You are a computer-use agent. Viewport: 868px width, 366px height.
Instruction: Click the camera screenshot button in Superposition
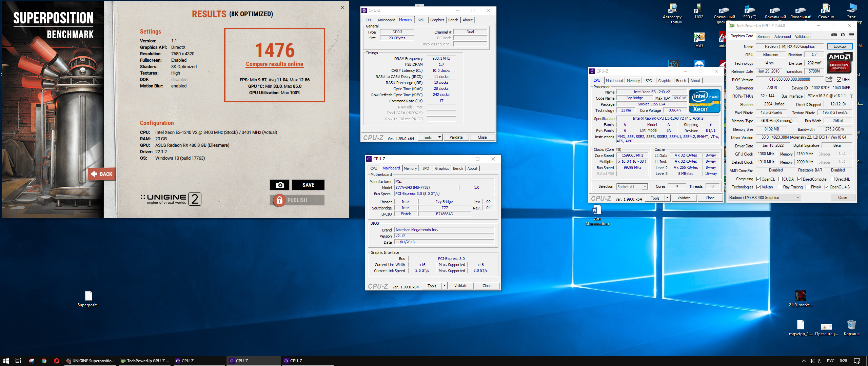click(x=279, y=185)
